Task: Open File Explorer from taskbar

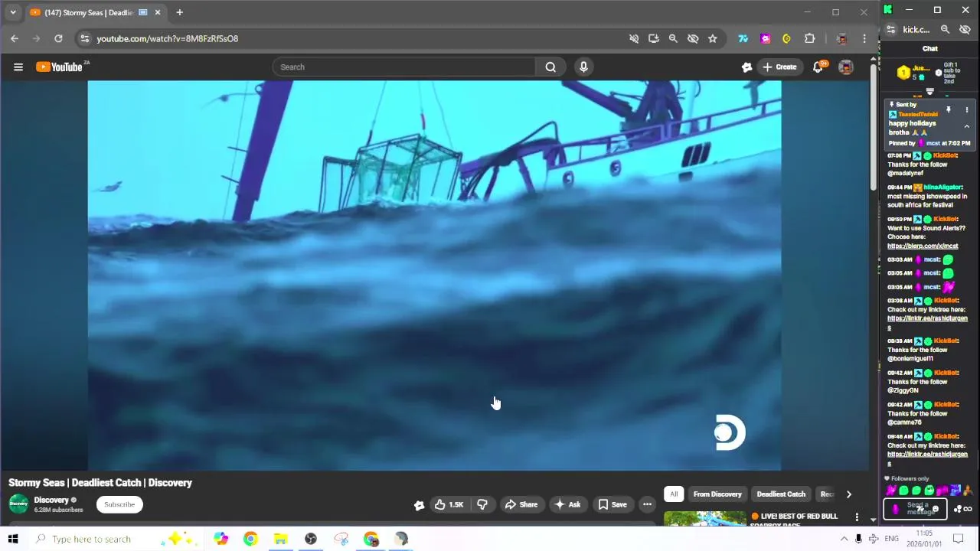Action: coord(280,539)
